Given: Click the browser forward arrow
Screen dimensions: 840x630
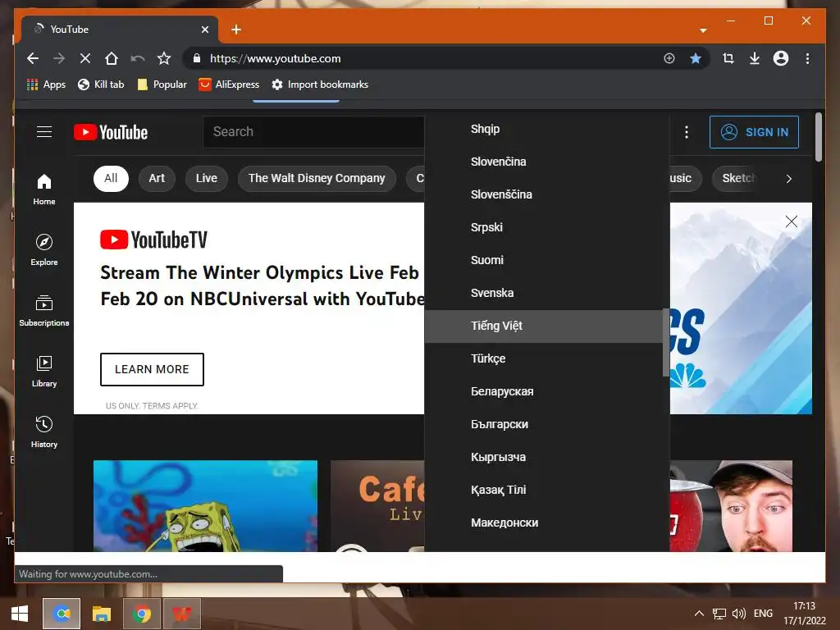Looking at the screenshot, I should click(59, 58).
